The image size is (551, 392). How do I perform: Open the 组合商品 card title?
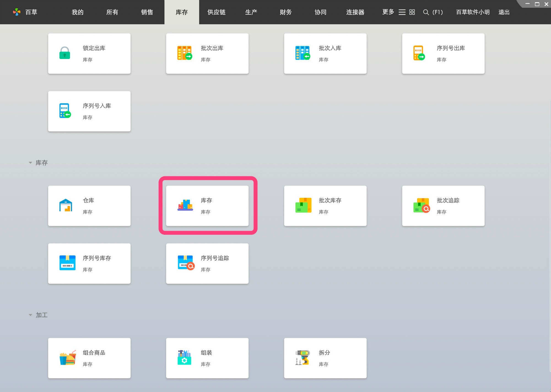click(94, 353)
